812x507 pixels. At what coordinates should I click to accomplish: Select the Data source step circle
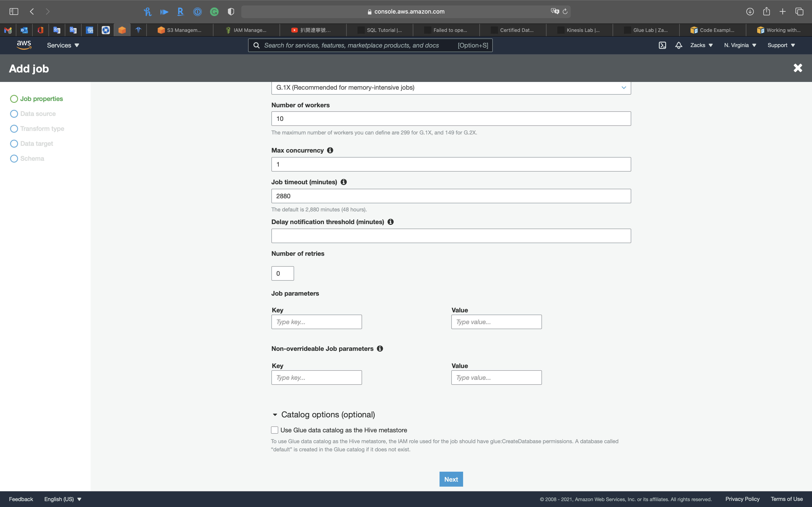tap(14, 114)
